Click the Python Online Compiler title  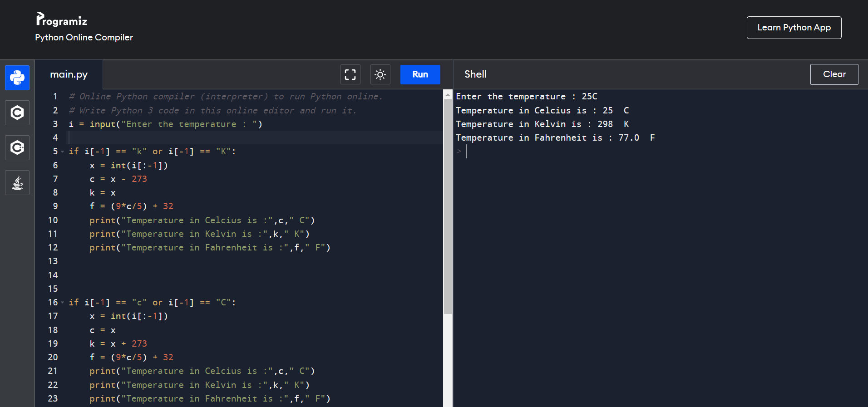(x=84, y=38)
